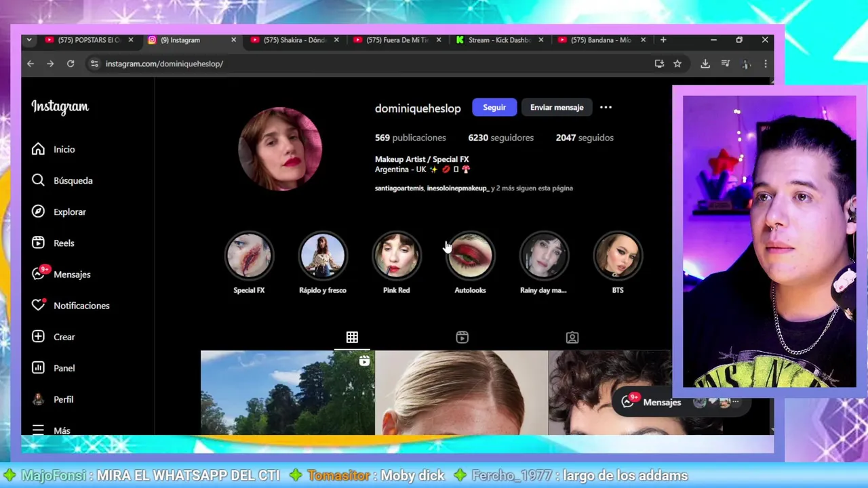The image size is (868, 488).
Task: Open Special FX story highlight
Action: pos(249,256)
